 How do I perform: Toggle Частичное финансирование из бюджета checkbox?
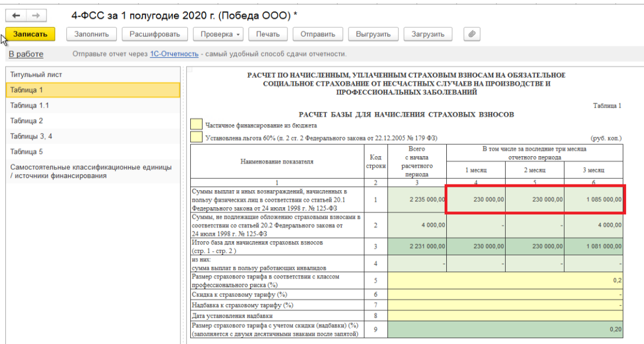(x=196, y=124)
